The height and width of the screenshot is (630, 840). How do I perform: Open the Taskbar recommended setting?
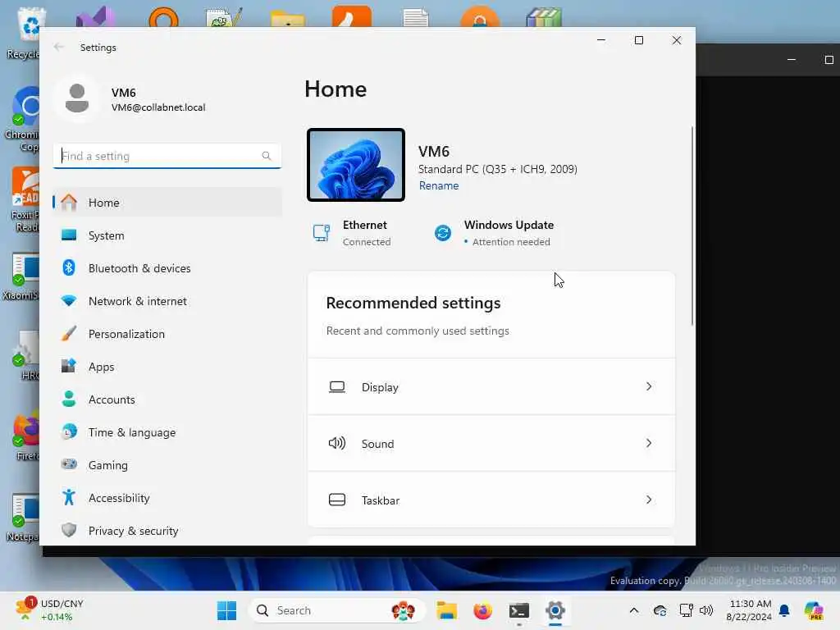(491, 500)
